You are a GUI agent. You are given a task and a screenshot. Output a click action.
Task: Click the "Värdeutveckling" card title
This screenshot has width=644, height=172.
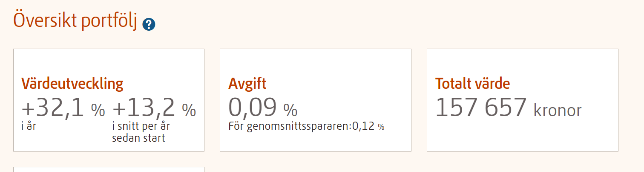(72, 84)
